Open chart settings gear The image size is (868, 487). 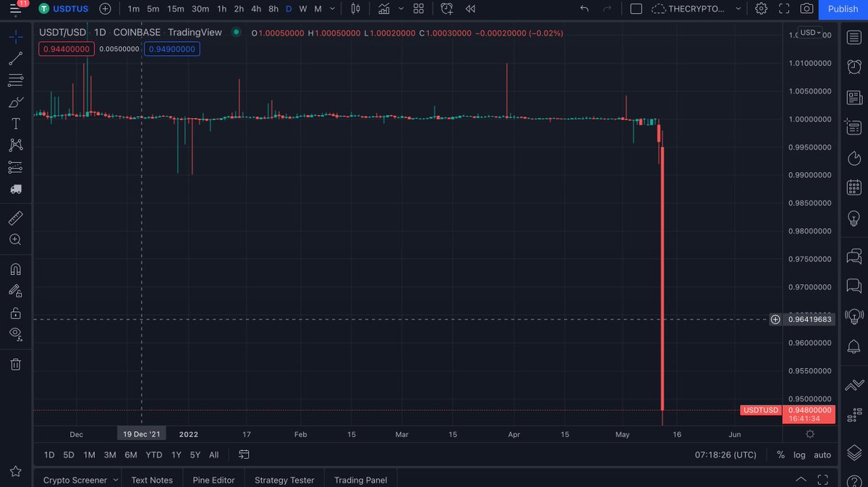(x=761, y=9)
